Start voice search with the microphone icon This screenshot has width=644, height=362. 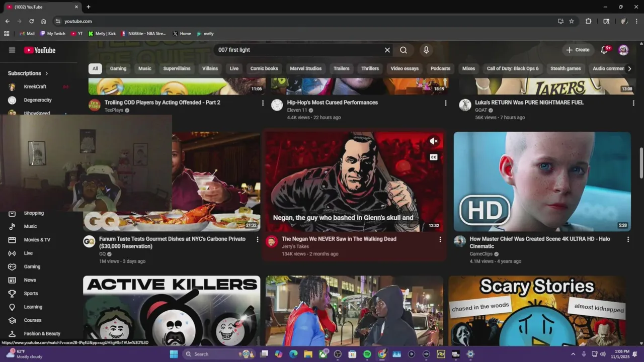pos(426,50)
